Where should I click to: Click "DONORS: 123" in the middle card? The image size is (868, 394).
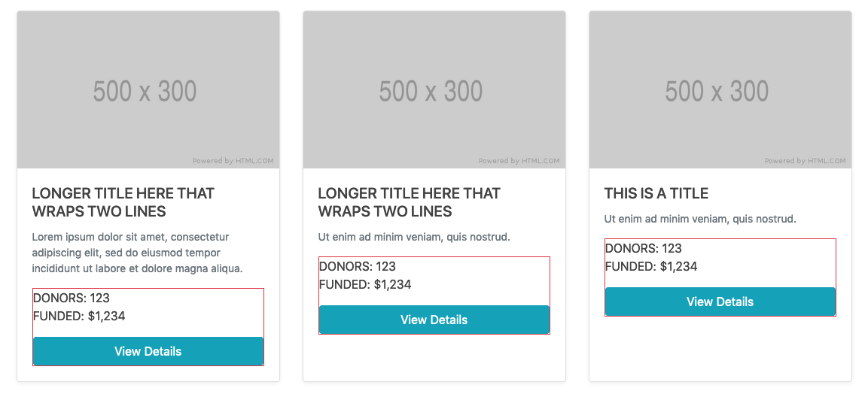(358, 266)
